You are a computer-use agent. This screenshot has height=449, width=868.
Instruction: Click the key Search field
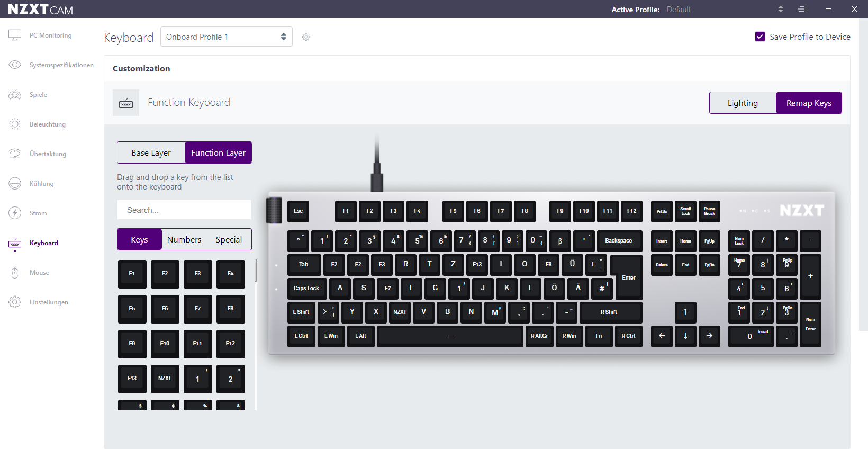pos(184,210)
